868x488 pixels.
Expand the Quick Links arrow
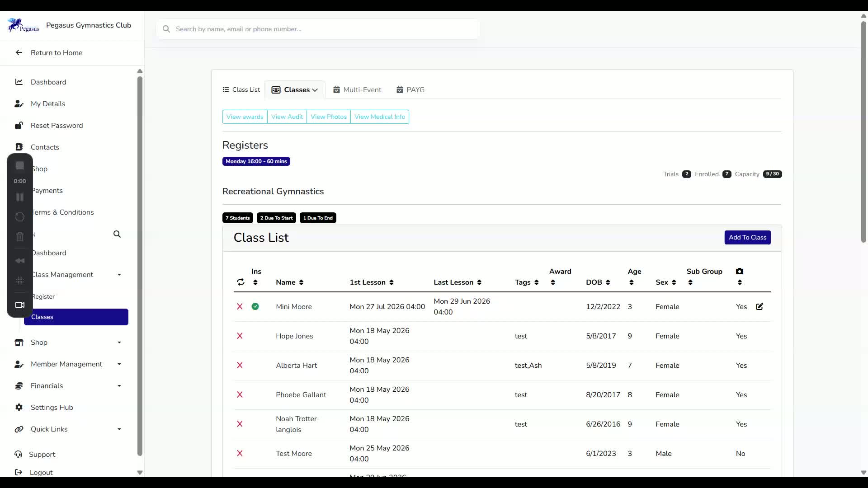tap(119, 429)
